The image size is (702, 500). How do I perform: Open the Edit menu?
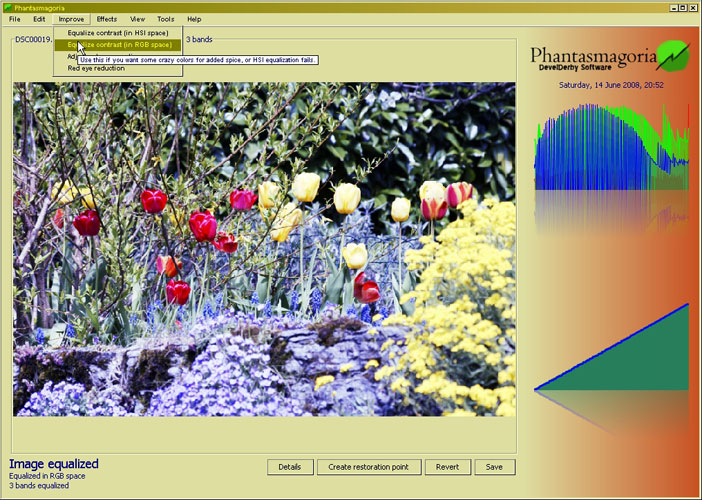click(39, 19)
